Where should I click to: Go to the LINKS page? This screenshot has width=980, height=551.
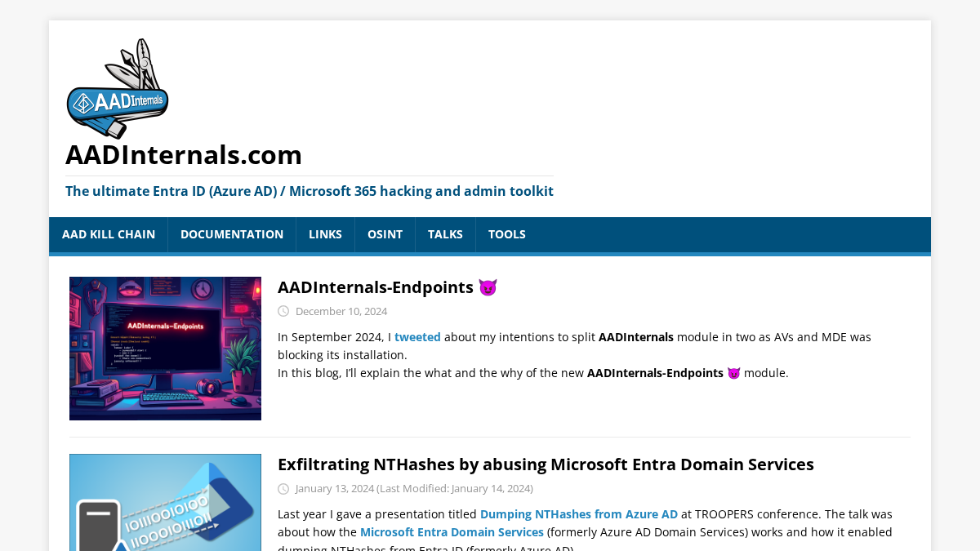tap(325, 234)
